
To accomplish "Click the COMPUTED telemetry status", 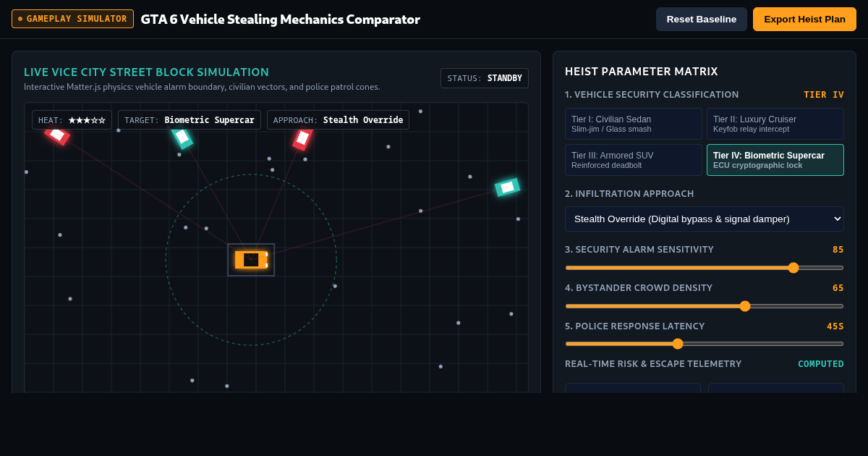I will (x=821, y=364).
